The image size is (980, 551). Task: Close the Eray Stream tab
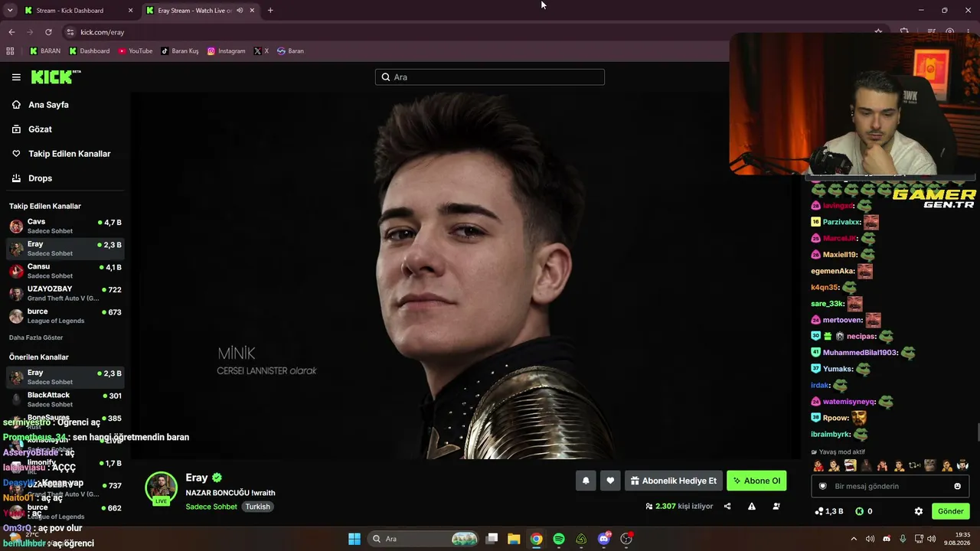click(x=252, y=11)
